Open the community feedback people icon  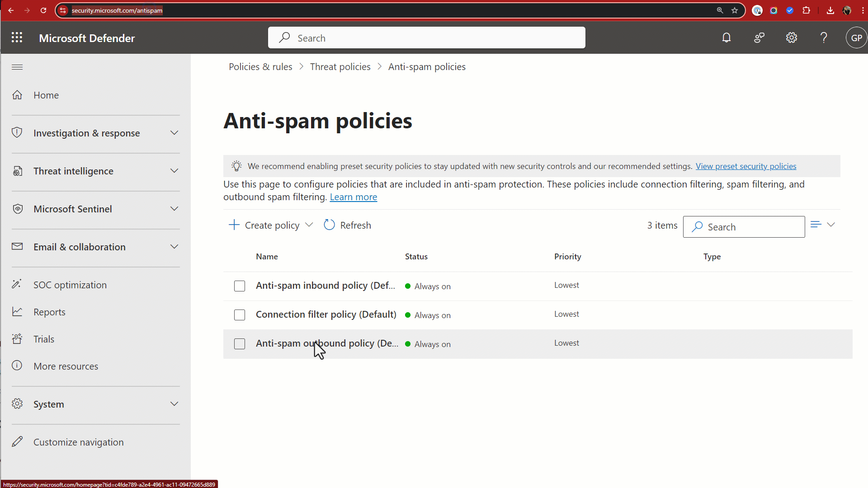point(759,38)
